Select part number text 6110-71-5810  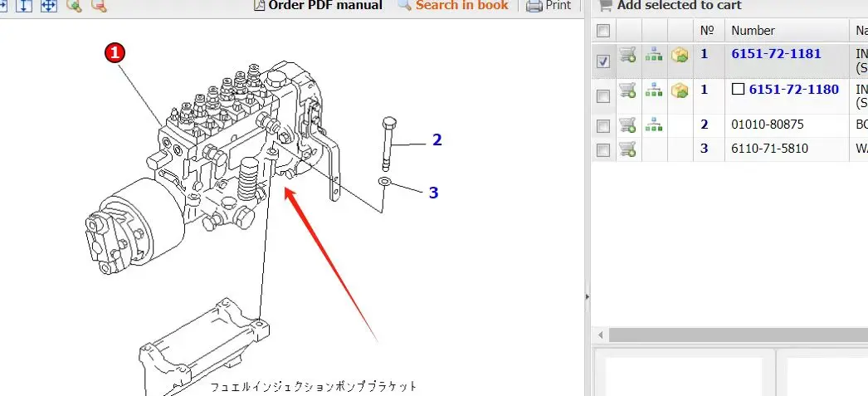[769, 149]
